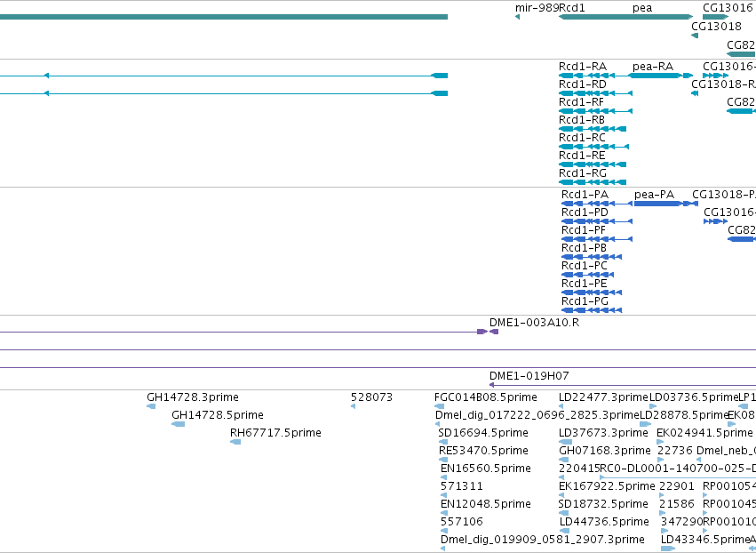Image resolution: width=756 pixels, height=553 pixels.
Task: Click the mir-989 gene label
Action: coord(537,8)
